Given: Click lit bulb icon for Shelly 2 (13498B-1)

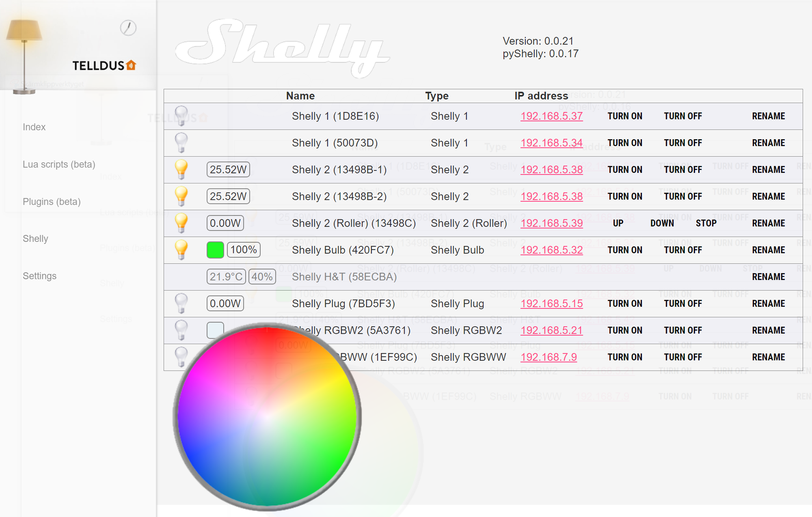Looking at the screenshot, I should [181, 169].
